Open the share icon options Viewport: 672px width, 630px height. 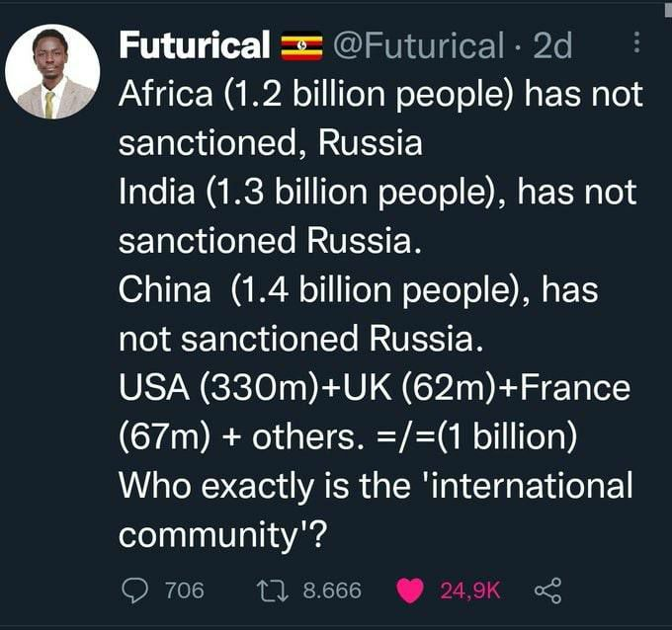click(546, 591)
